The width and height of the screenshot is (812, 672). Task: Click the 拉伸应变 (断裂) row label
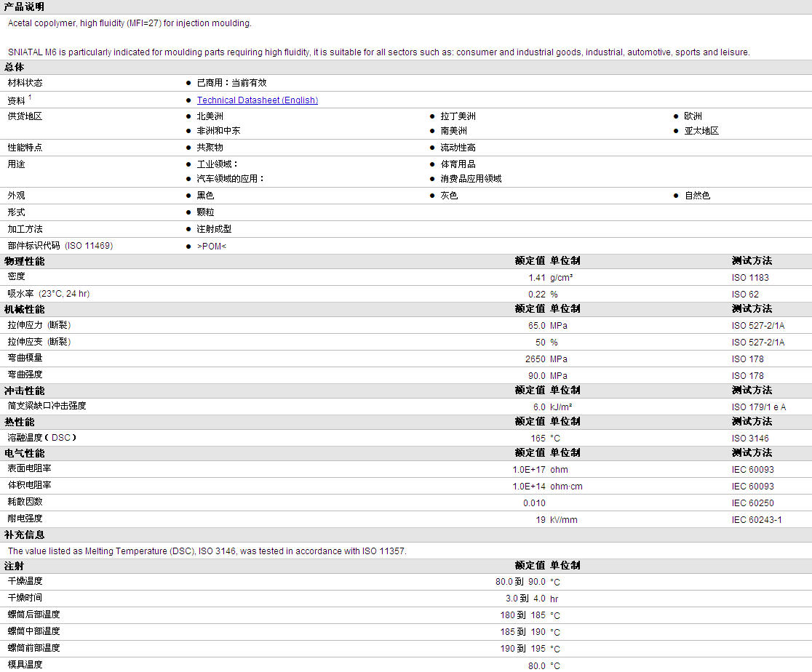39,342
